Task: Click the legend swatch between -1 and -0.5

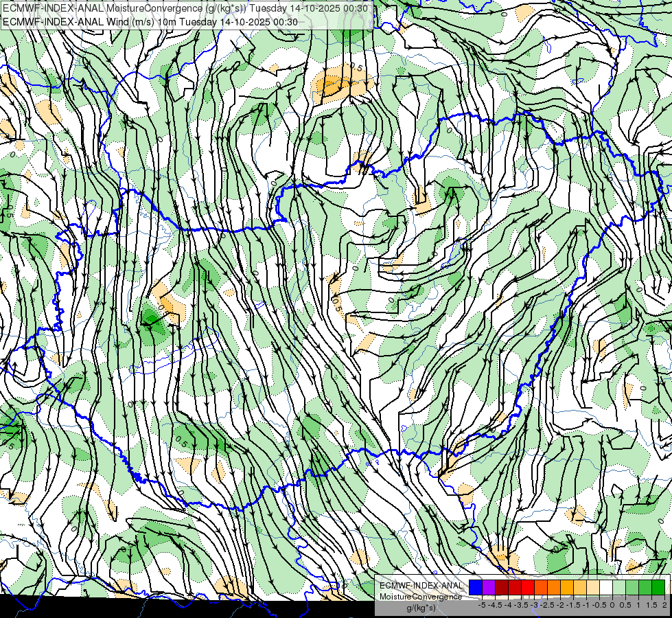Action: click(x=593, y=587)
